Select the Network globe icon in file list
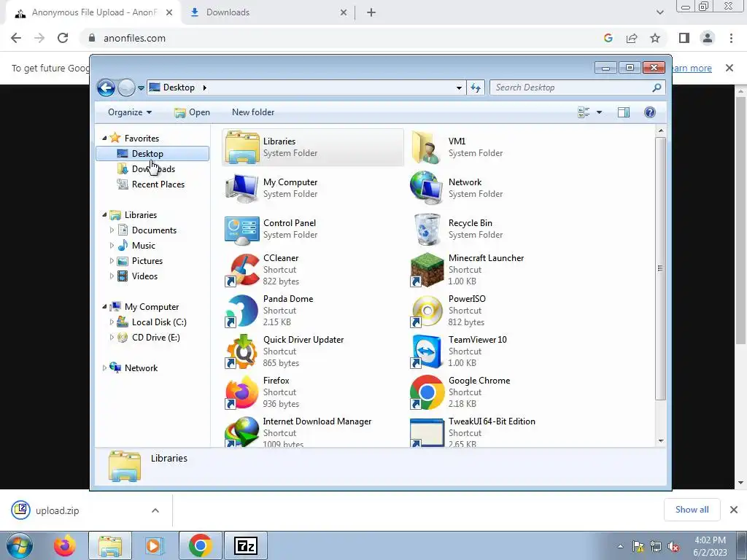The image size is (747, 560). [427, 188]
